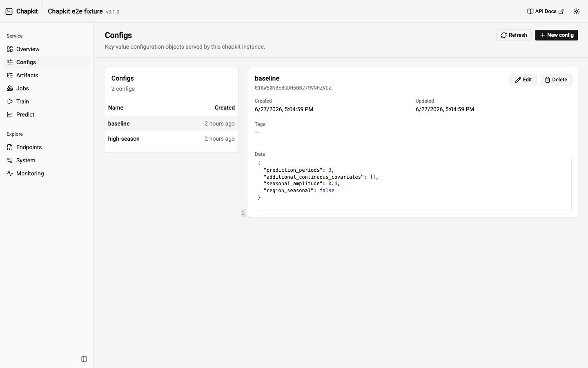Click the Artifacts menu label
The image size is (588, 368).
point(27,75)
